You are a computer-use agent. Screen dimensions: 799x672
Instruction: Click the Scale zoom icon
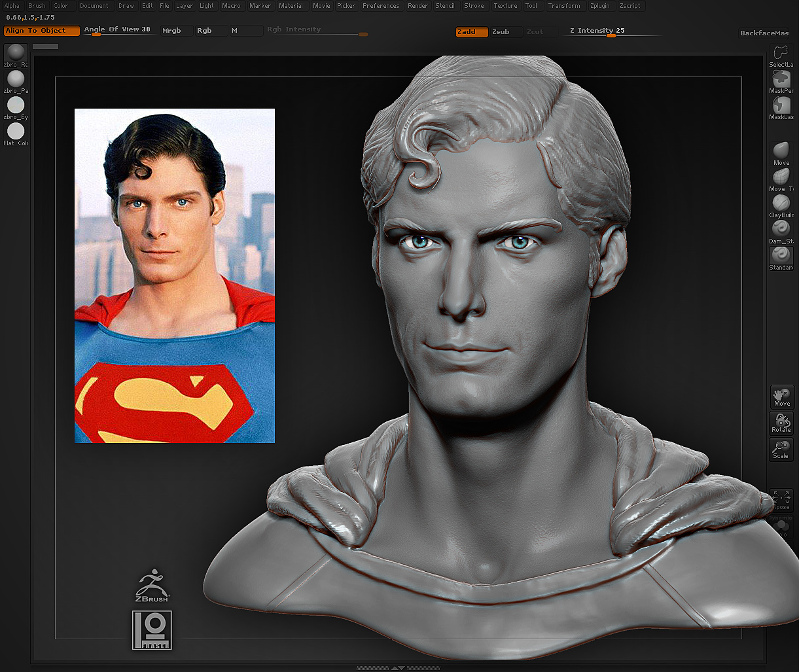click(x=781, y=450)
